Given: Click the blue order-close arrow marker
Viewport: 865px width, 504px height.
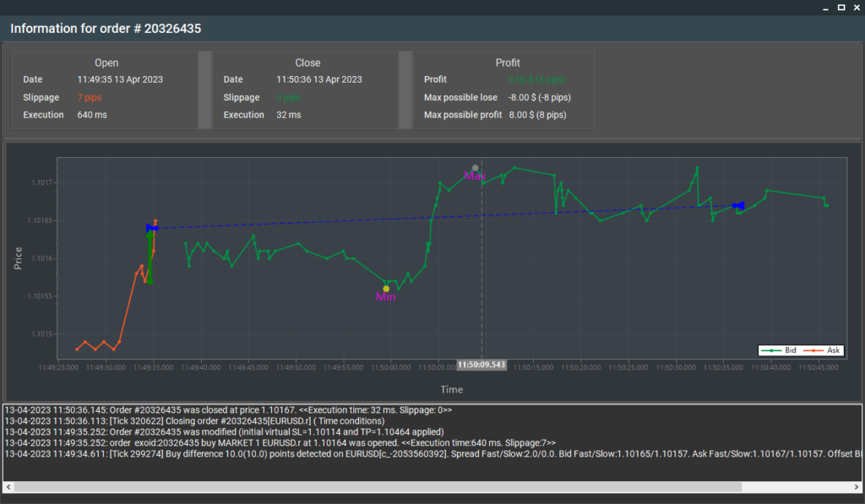Looking at the screenshot, I should [738, 205].
